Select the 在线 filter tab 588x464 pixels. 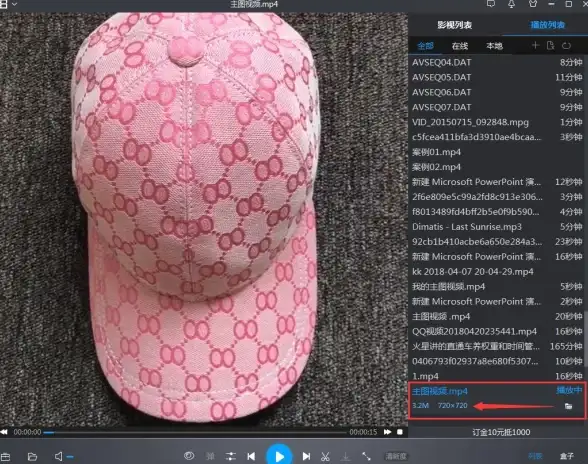click(460, 46)
